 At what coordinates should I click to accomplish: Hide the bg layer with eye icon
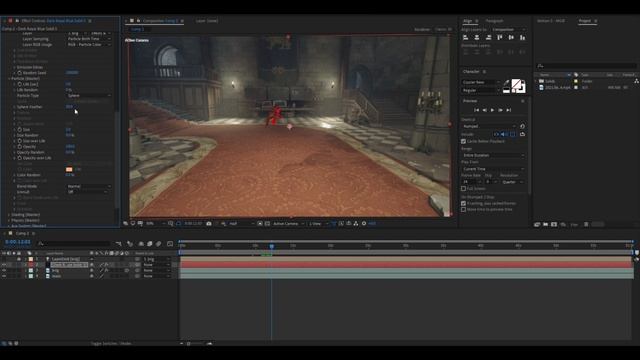[x=4, y=271]
